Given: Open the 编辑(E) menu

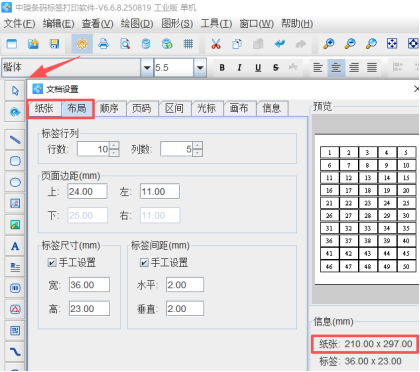Looking at the screenshot, I should pos(59,24).
